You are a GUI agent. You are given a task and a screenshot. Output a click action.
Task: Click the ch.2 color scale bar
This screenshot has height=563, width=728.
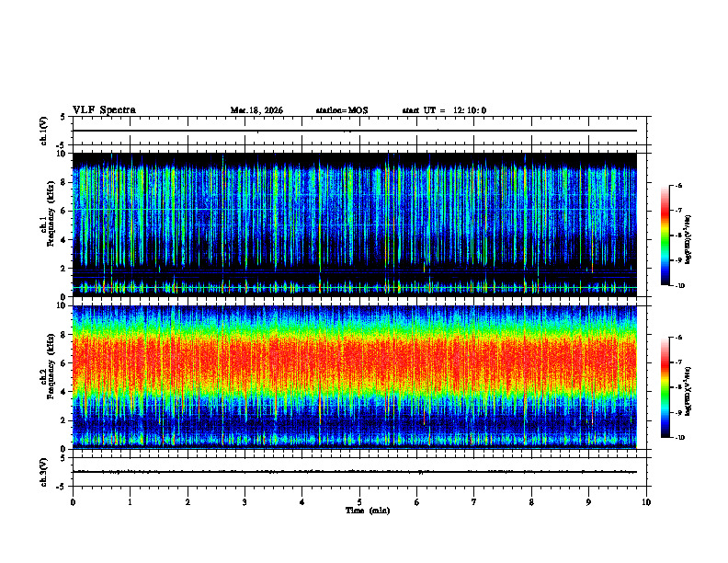(665, 387)
